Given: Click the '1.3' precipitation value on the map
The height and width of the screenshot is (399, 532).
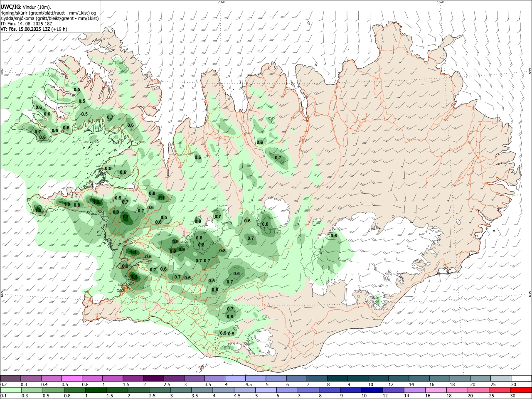Looking at the screenshot, I should [x=134, y=277].
